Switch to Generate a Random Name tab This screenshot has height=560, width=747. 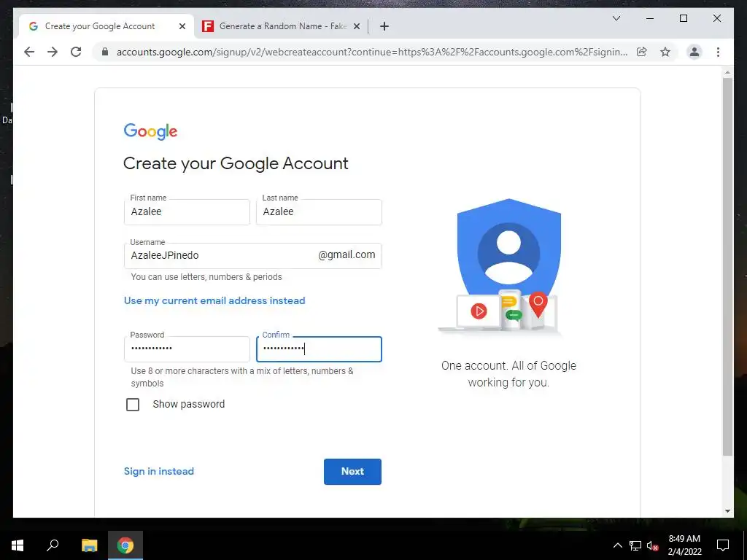281,26
